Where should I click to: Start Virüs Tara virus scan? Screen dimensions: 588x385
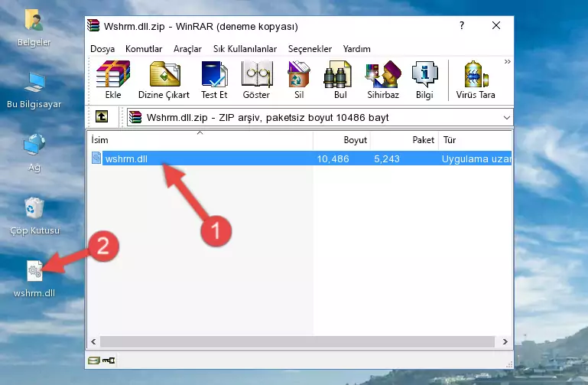[x=476, y=80]
